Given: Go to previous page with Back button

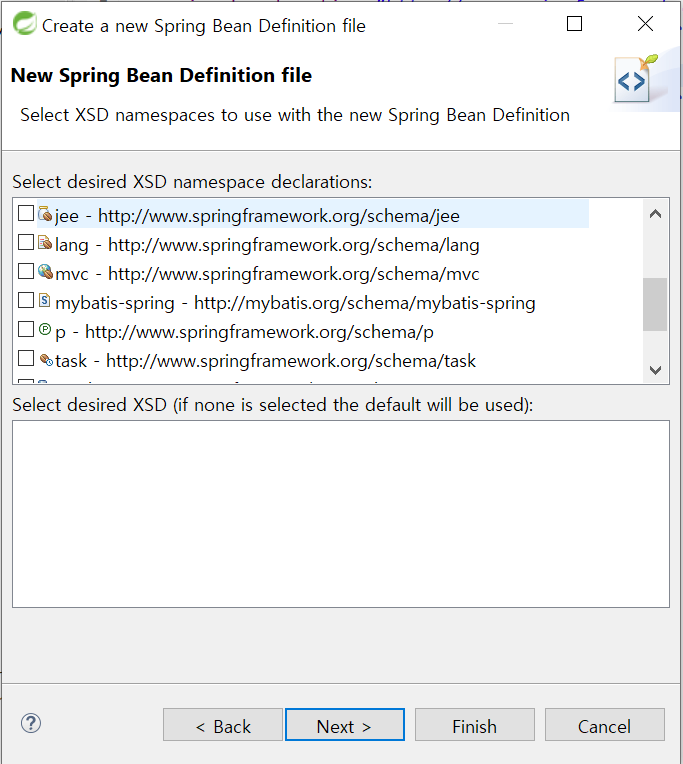Looking at the screenshot, I should 223,725.
